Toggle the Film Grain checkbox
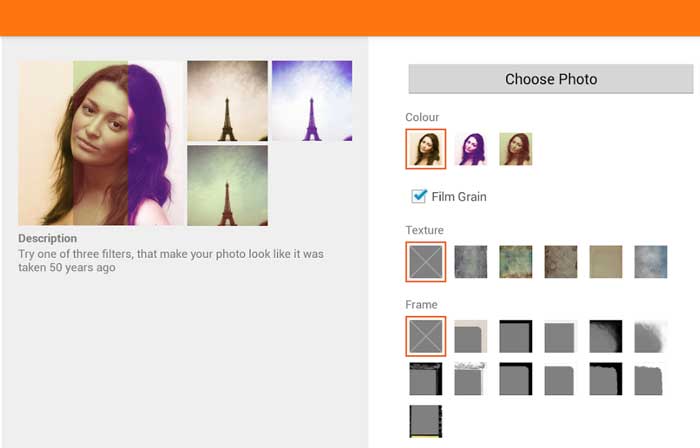Image resolution: width=700 pixels, height=448 pixels. click(x=419, y=196)
